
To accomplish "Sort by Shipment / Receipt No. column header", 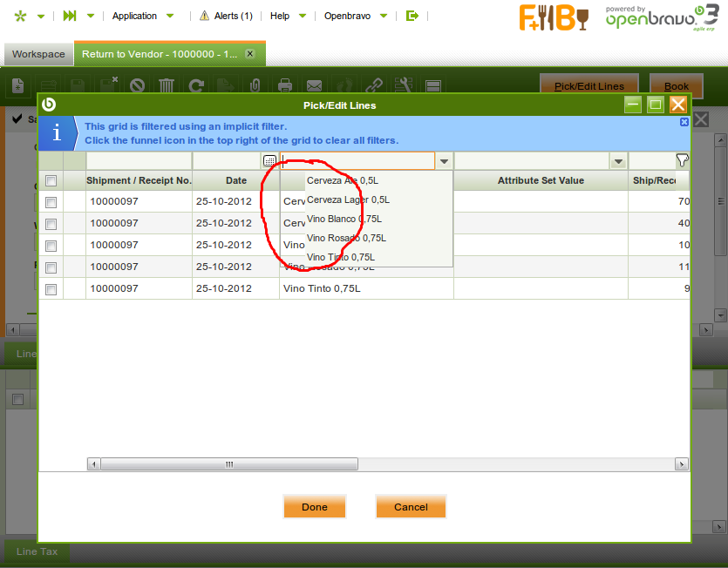I will (x=139, y=180).
